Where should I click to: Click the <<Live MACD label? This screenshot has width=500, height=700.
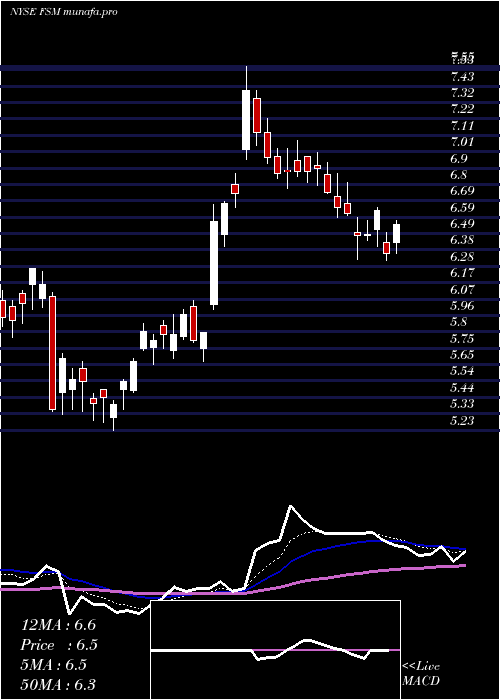click(421, 674)
